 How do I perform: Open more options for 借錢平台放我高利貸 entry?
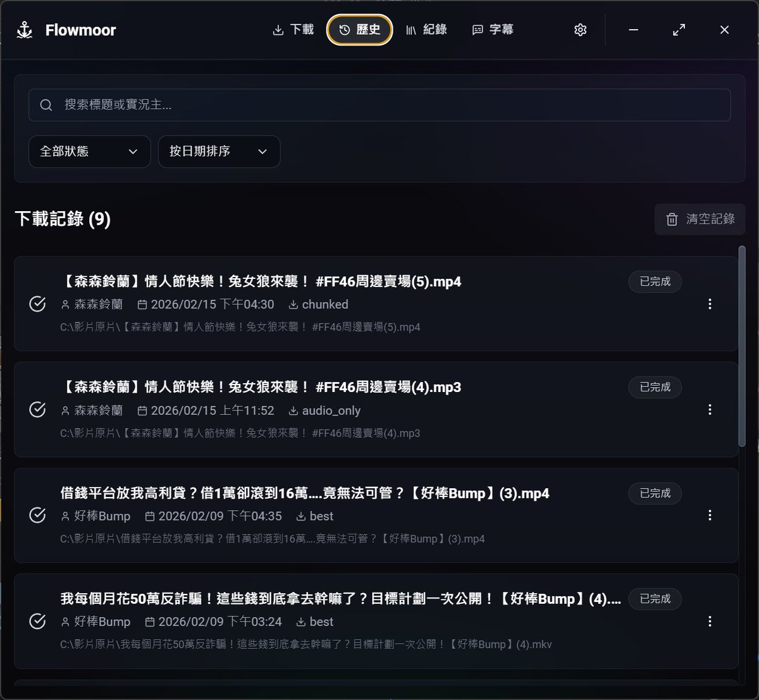tap(710, 515)
